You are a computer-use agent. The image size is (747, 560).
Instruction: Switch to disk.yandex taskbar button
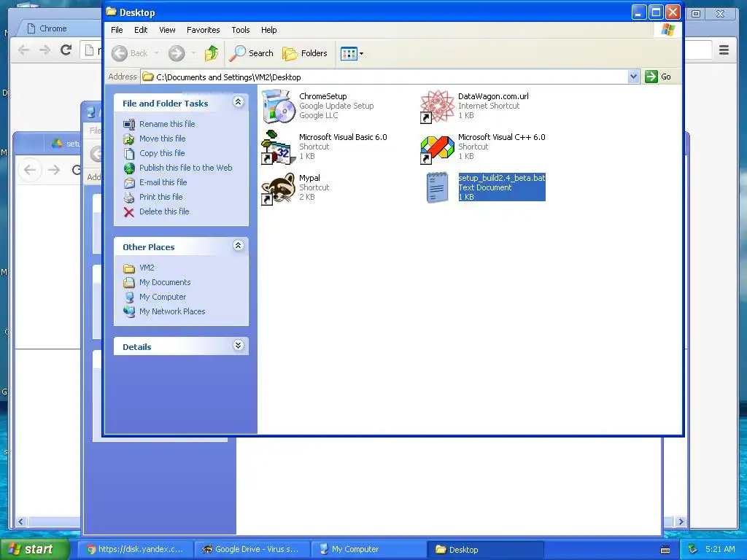(x=135, y=550)
